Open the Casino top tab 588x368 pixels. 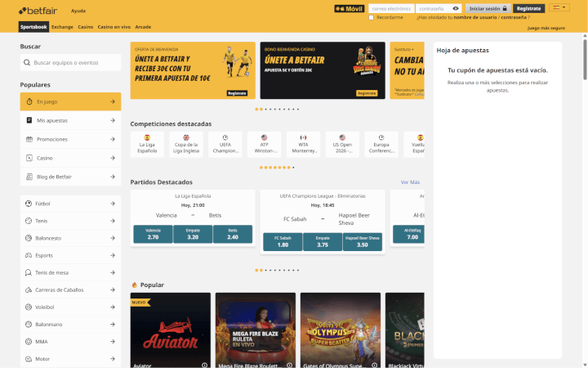86,27
